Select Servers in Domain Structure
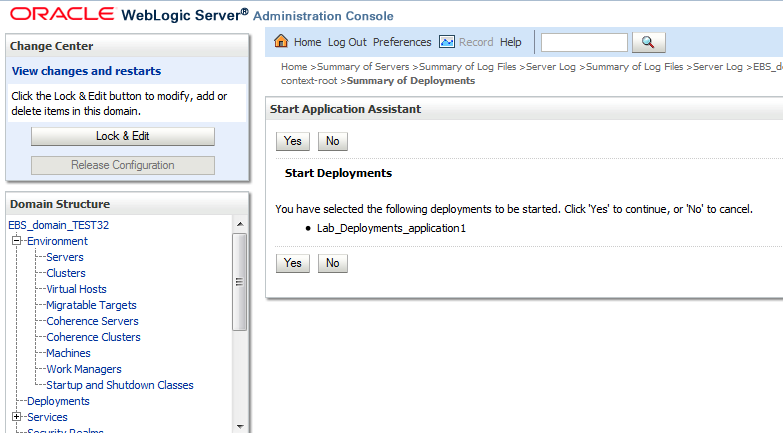 pos(65,257)
